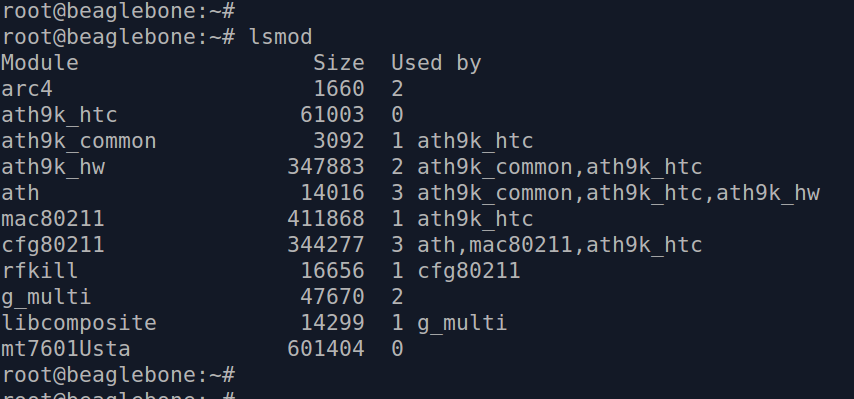This screenshot has width=854, height=399.
Task: Select the arc4 module name
Action: pyautogui.click(x=27, y=89)
